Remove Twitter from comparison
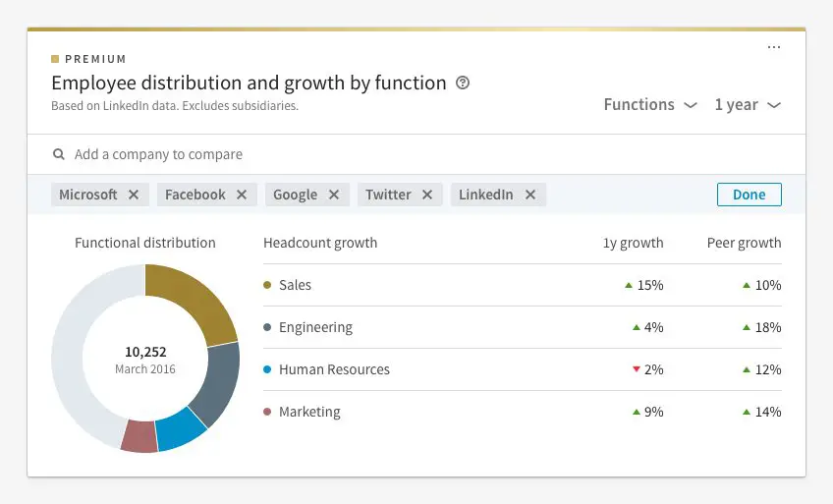The image size is (833, 504). [x=427, y=195]
